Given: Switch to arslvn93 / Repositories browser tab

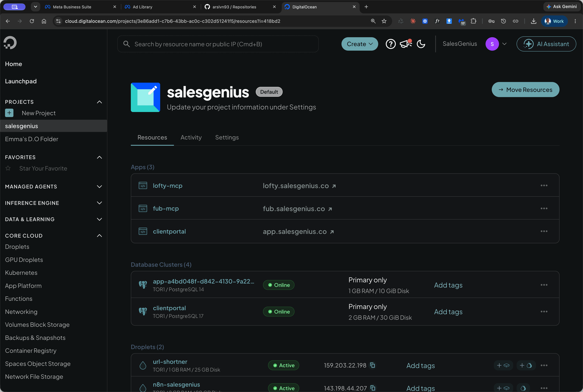Looking at the screenshot, I should (x=240, y=7).
